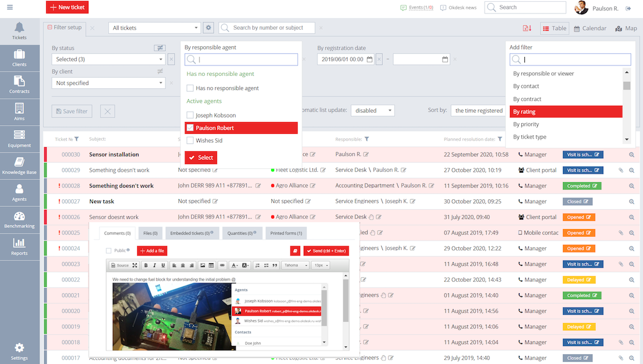Uncheck the Paulson Robert agent checkbox
This screenshot has width=643, height=364.
(190, 128)
